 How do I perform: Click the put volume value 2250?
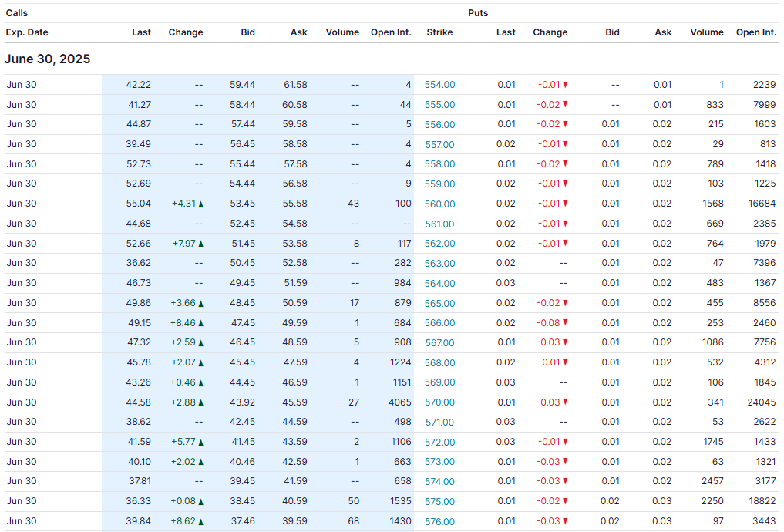point(712,501)
